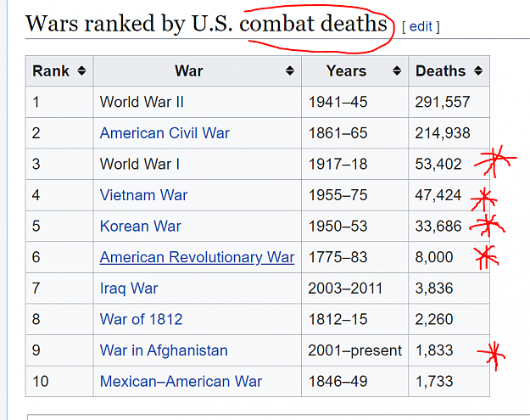Open the edit link beside the heading
The width and height of the screenshot is (530, 420).
421,26
